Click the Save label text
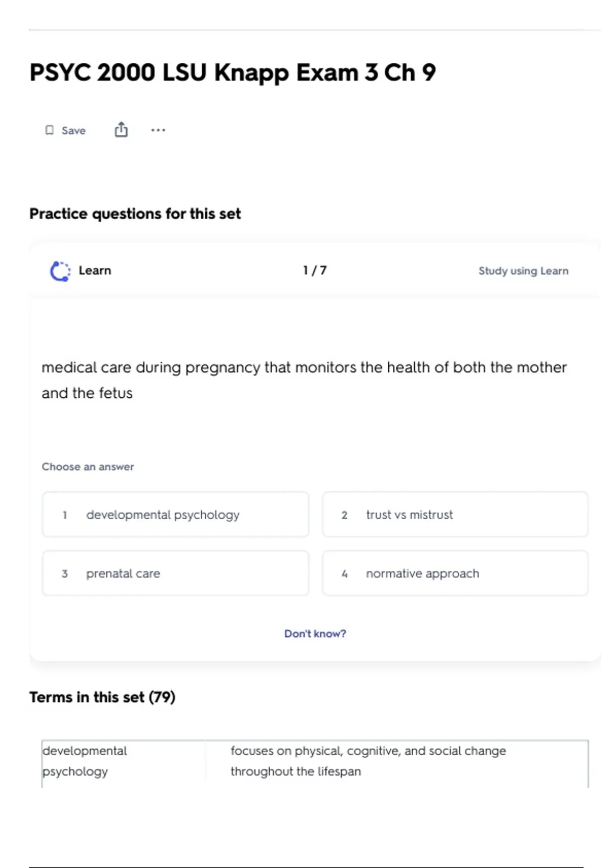The image size is (613, 868). 74,131
